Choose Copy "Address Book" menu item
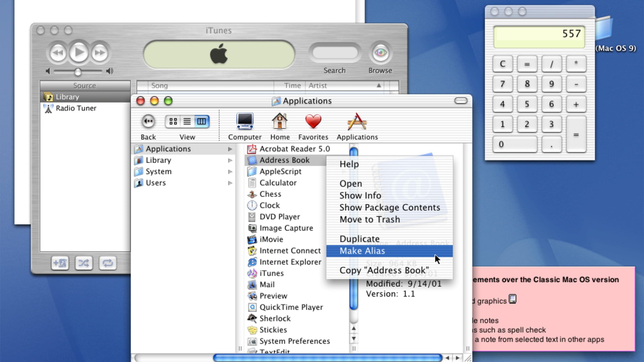 point(389,270)
